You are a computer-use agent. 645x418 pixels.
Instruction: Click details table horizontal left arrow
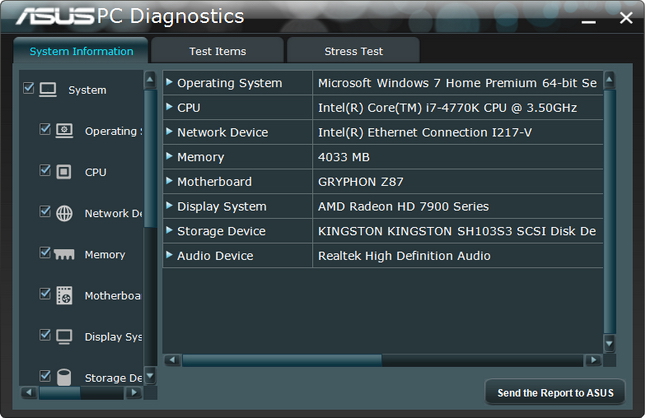pos(172,360)
